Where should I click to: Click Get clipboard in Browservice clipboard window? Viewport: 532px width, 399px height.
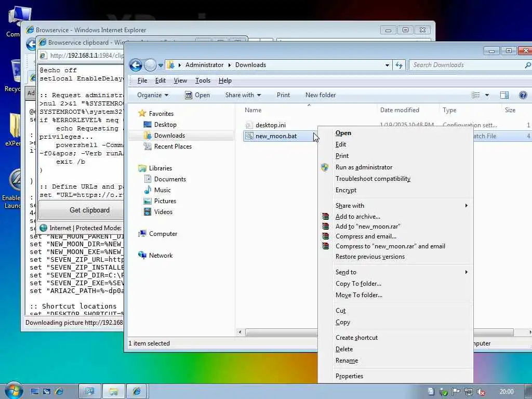(82, 210)
